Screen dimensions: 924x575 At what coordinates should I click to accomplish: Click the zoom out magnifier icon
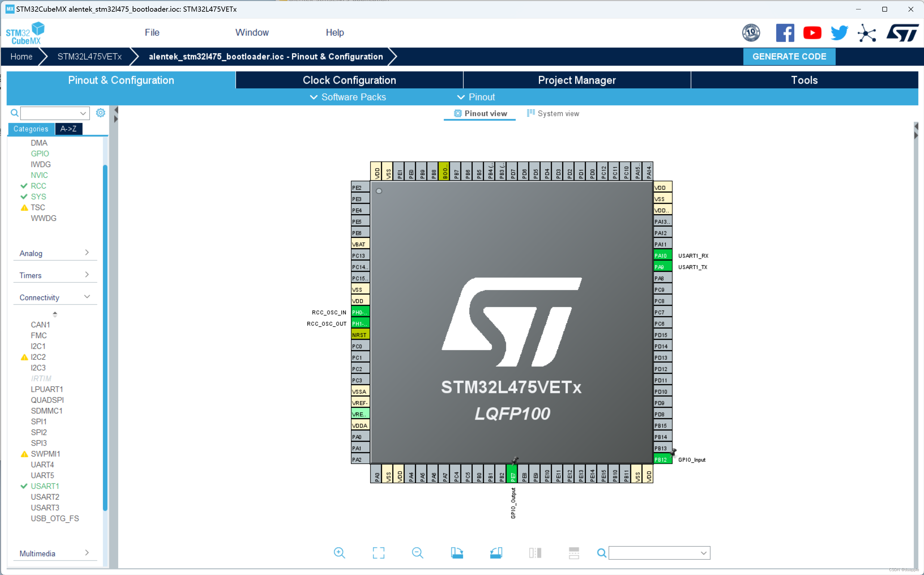[418, 553]
